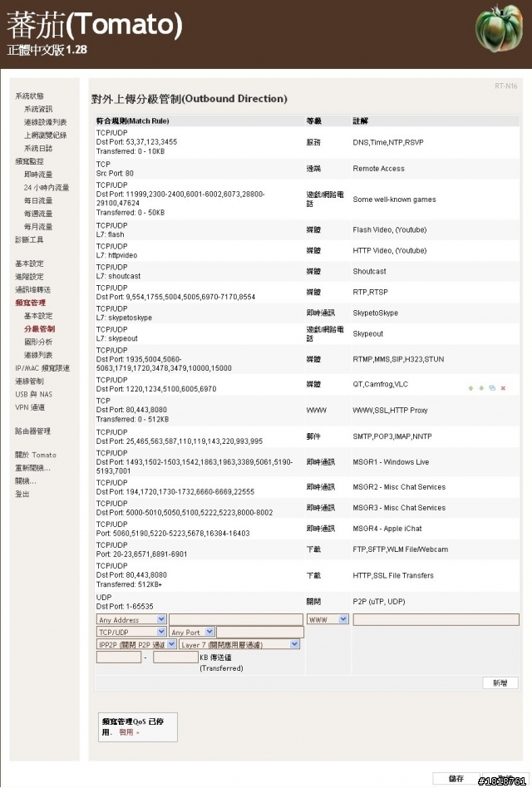Click 重新開機... in the sidebar
This screenshot has height=788, width=532.
point(32,468)
